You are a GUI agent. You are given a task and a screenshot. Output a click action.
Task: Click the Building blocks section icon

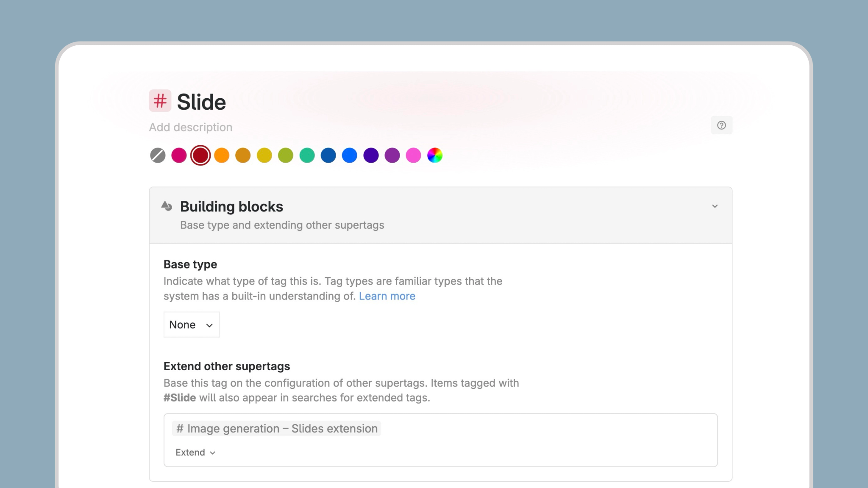click(x=166, y=206)
